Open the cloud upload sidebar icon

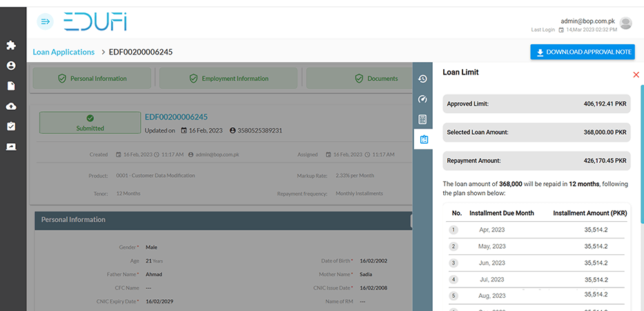11,106
